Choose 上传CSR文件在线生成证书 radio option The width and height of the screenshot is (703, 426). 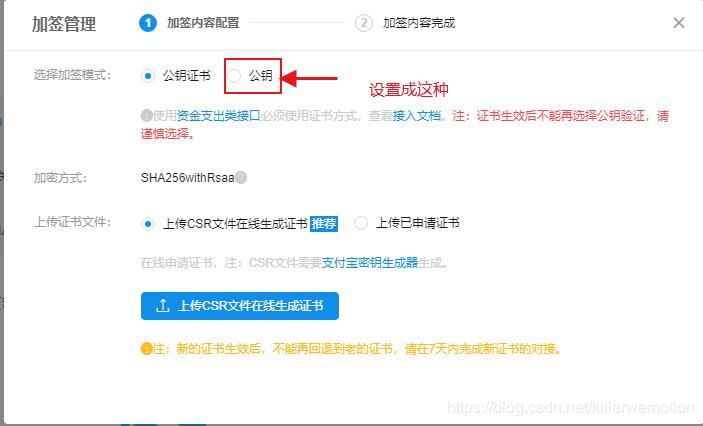coord(148,223)
